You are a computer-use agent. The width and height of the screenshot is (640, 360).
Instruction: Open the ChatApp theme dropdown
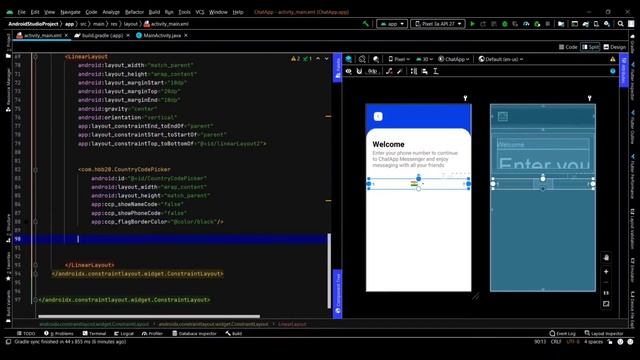pyautogui.click(x=454, y=59)
